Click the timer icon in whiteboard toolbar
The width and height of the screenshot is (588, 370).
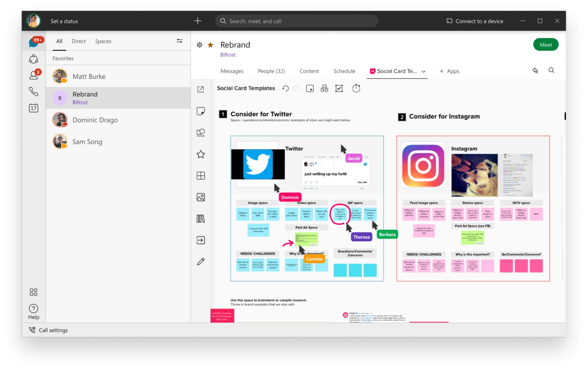(x=356, y=88)
